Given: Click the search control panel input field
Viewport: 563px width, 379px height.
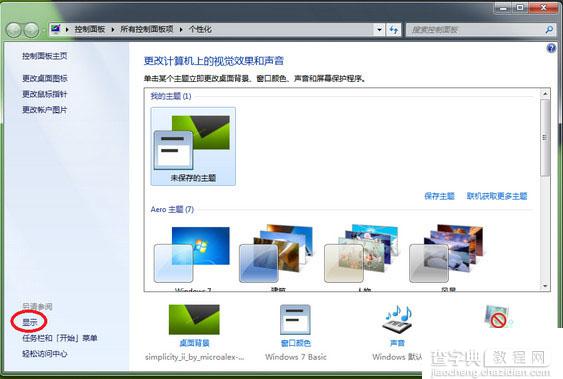Looking at the screenshot, I should (x=475, y=29).
